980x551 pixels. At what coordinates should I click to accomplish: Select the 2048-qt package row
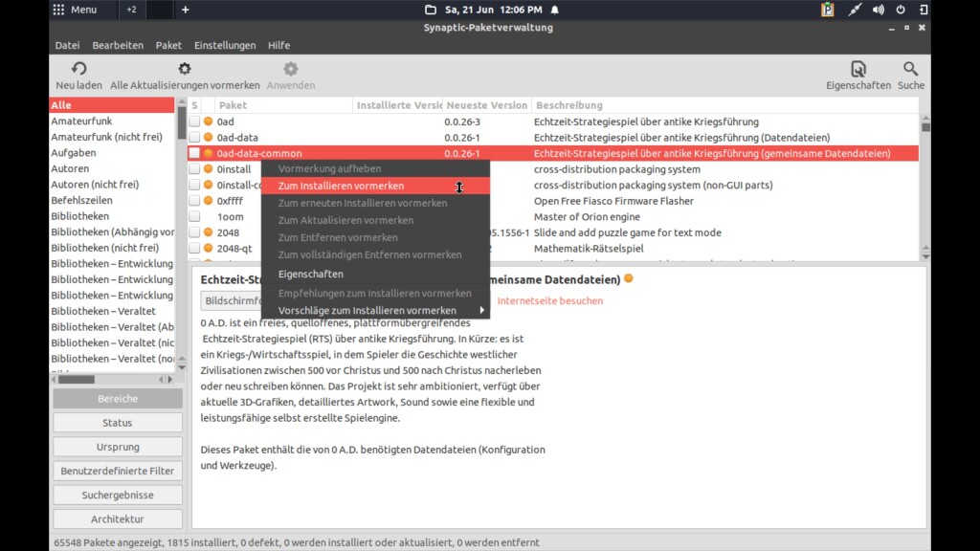(x=553, y=248)
